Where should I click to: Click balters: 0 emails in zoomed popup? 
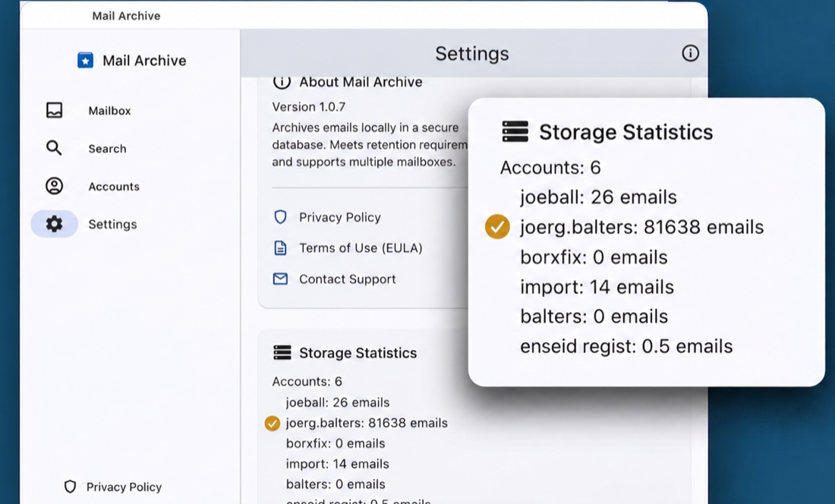click(594, 317)
